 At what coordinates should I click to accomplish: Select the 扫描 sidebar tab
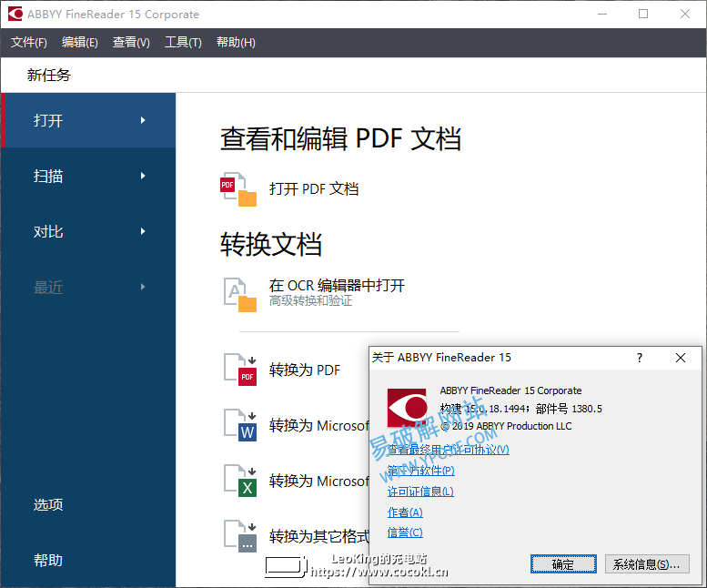(x=88, y=176)
